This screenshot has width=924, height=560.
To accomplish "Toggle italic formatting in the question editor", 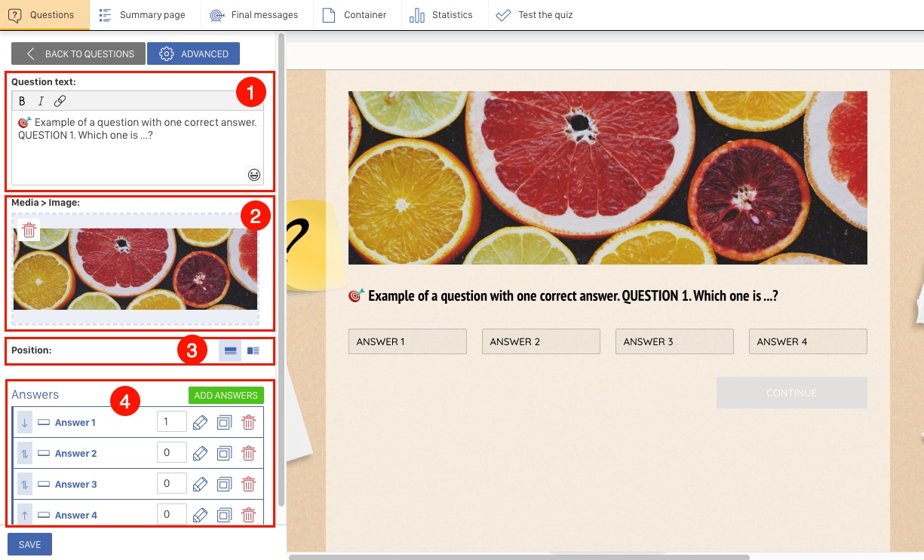I will 41,100.
